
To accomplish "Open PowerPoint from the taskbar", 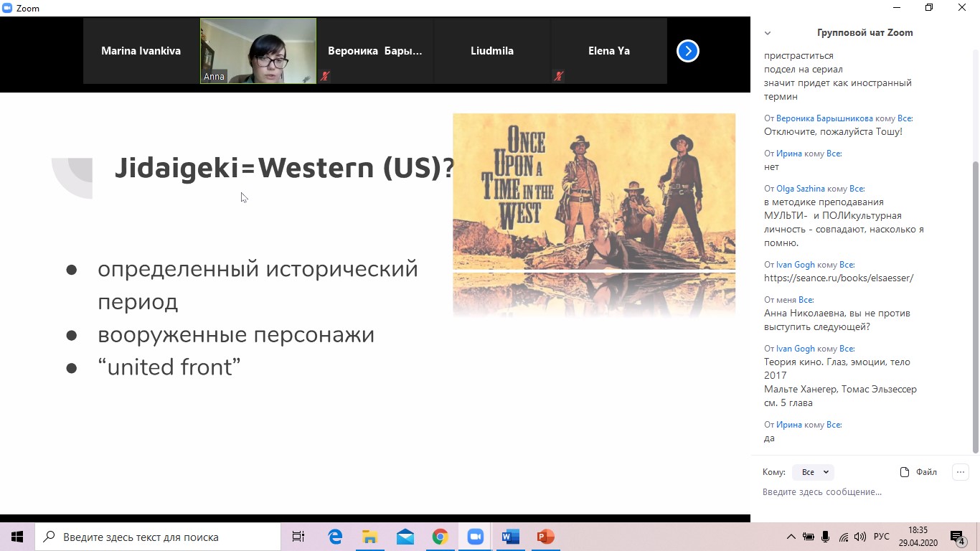I will coord(545,537).
